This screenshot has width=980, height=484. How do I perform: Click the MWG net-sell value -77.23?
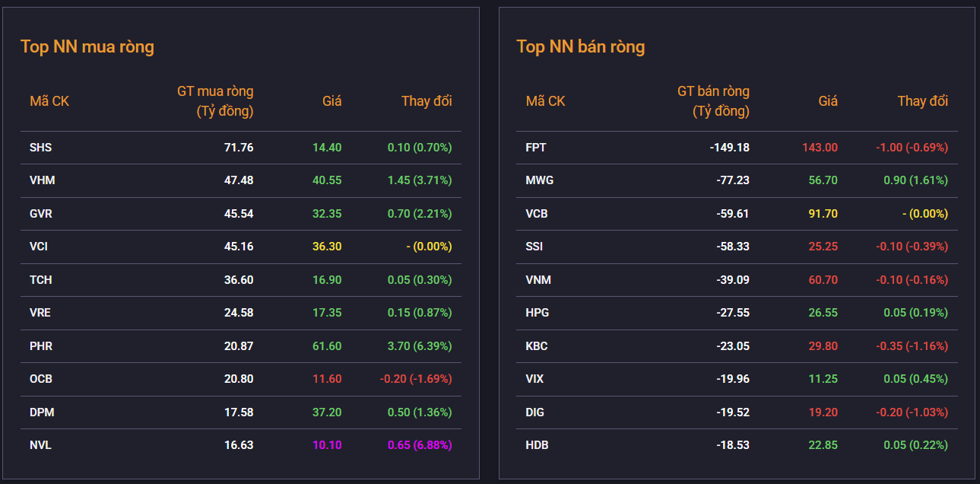[733, 180]
